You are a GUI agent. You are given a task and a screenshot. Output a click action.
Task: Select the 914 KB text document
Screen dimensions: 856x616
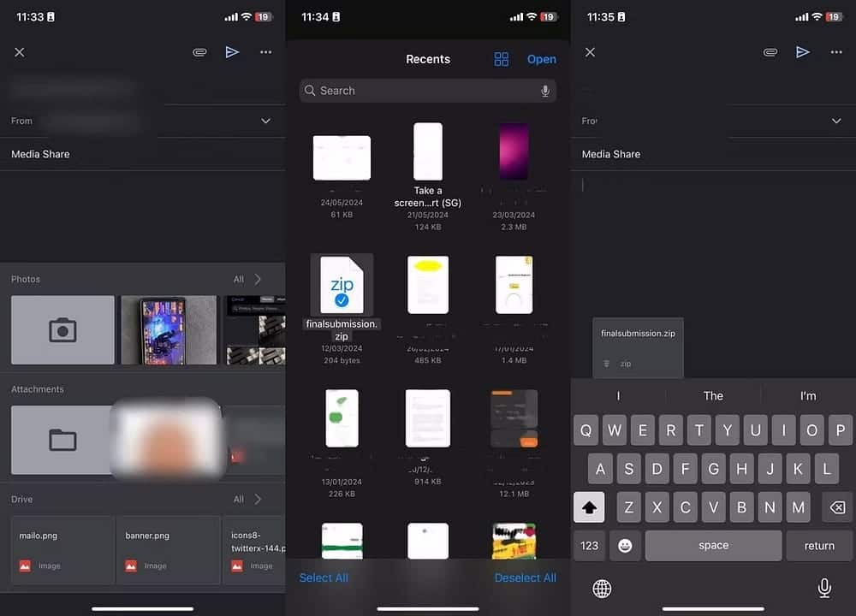click(x=428, y=418)
